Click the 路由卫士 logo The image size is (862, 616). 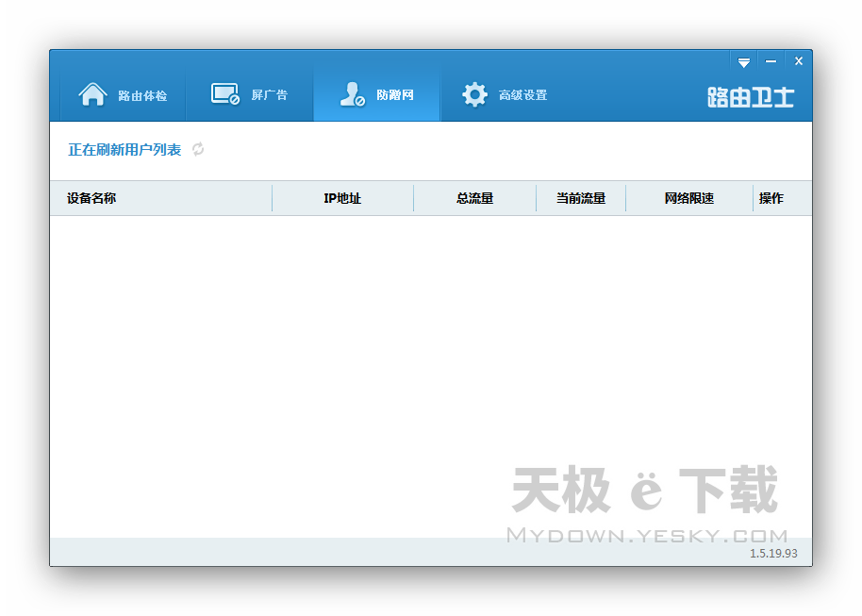click(751, 97)
